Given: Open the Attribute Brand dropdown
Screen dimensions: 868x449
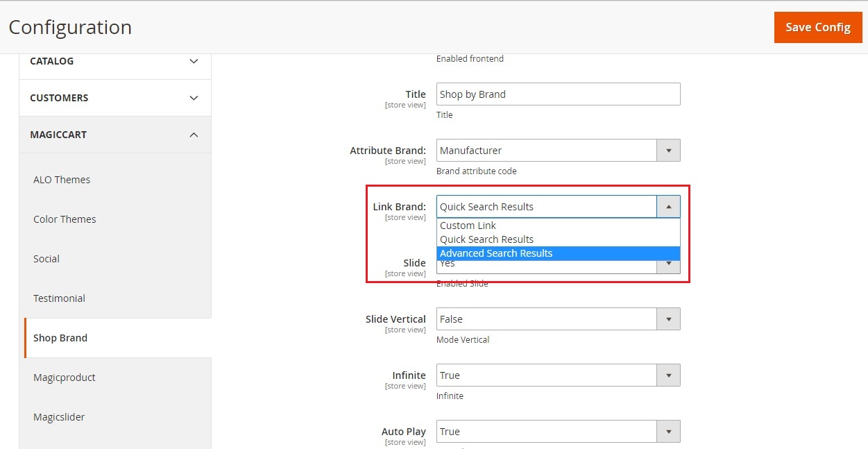Looking at the screenshot, I should [558, 151].
